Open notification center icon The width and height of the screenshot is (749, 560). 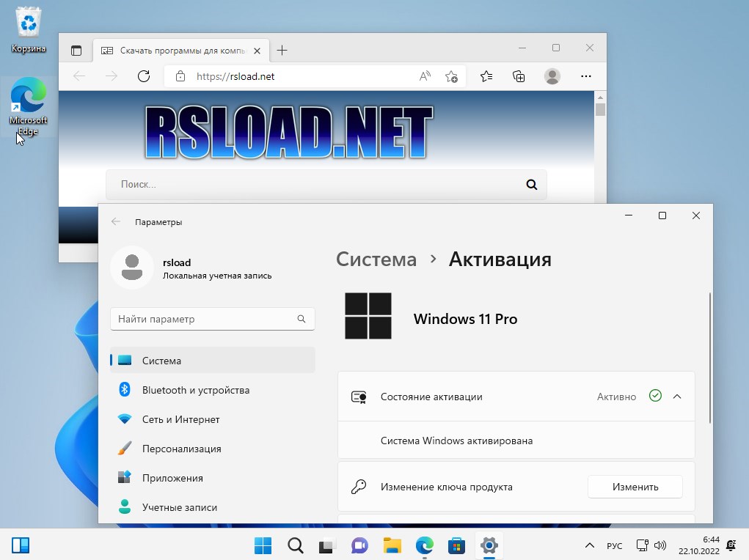(731, 545)
